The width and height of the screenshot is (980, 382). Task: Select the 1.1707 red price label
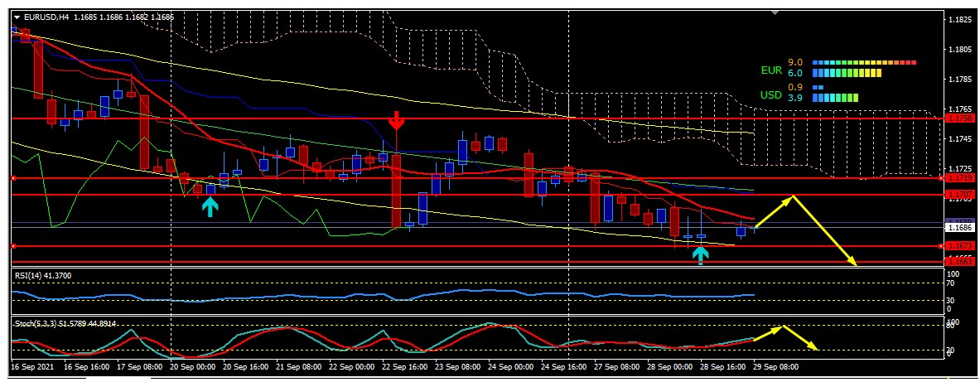click(x=962, y=195)
